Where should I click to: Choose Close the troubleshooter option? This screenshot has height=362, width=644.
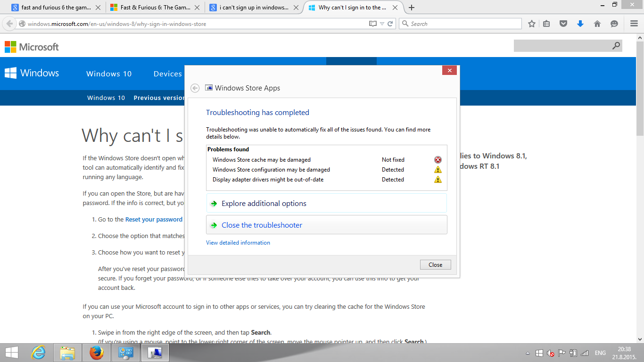[x=326, y=225]
